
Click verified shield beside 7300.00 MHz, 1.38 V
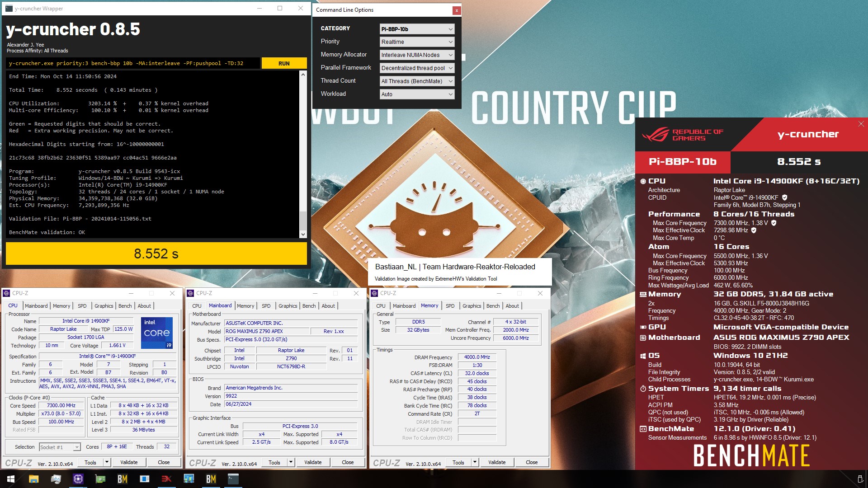[x=774, y=223]
